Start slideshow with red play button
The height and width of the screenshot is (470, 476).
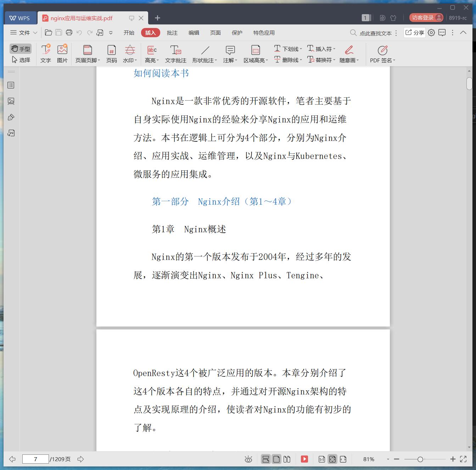pyautogui.click(x=304, y=459)
